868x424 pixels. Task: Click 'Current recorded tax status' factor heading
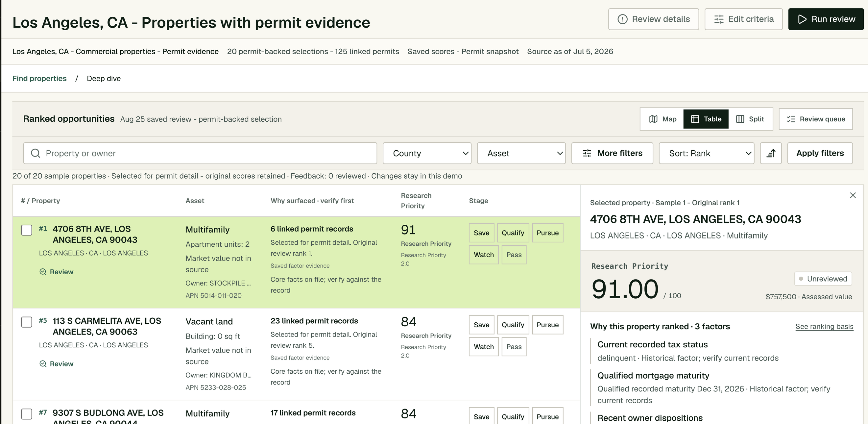point(652,344)
